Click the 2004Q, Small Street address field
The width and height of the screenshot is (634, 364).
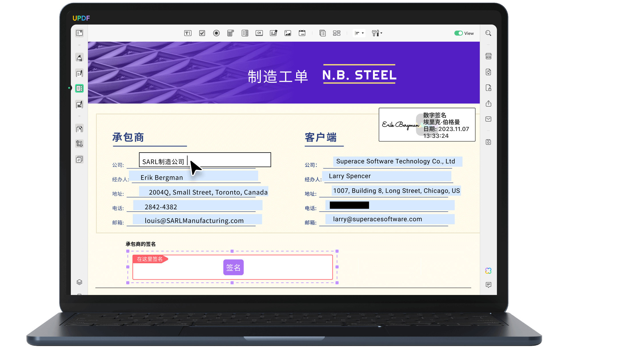(x=204, y=191)
